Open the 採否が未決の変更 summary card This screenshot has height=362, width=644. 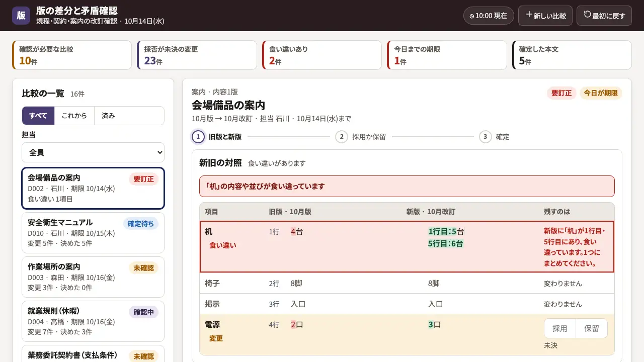pyautogui.click(x=197, y=55)
